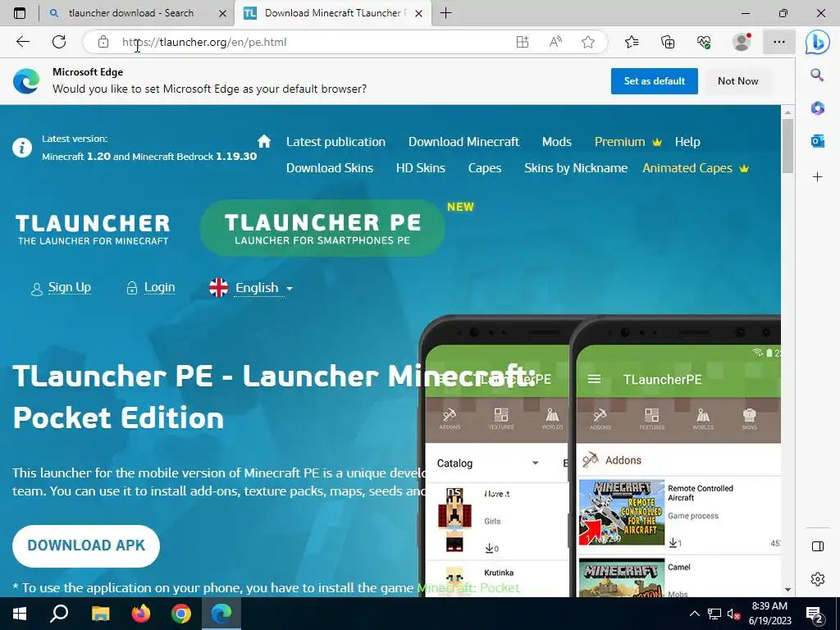This screenshot has width=840, height=630.
Task: Click the muted volume tray icon
Action: click(733, 614)
